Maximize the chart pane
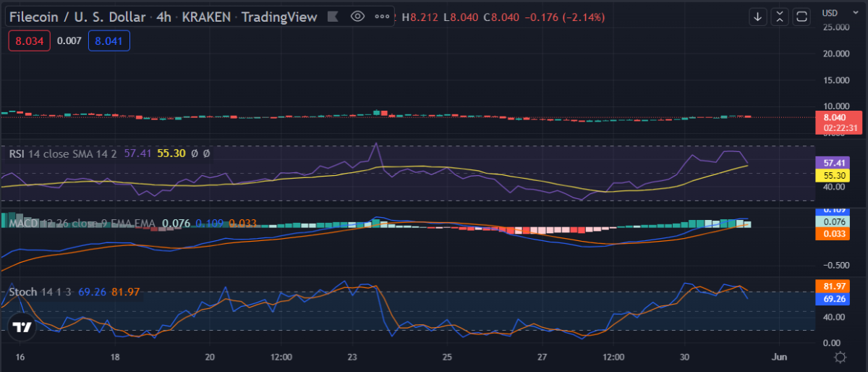Image resolution: width=868 pixels, height=372 pixels. [801, 16]
